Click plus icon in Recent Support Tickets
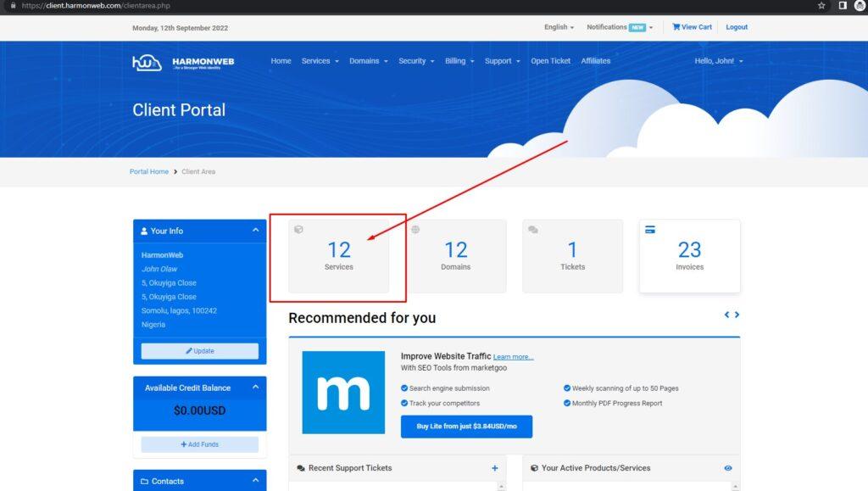This screenshot has height=491, width=868. click(x=495, y=468)
